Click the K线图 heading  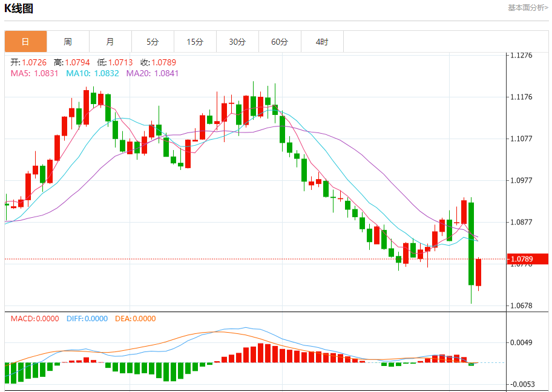(x=19, y=8)
